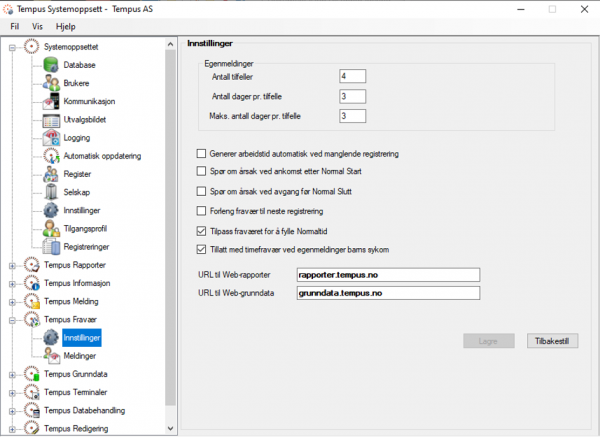Select the Automatisk oppdatering icon
The height and width of the screenshot is (437, 600).
[x=50, y=156]
